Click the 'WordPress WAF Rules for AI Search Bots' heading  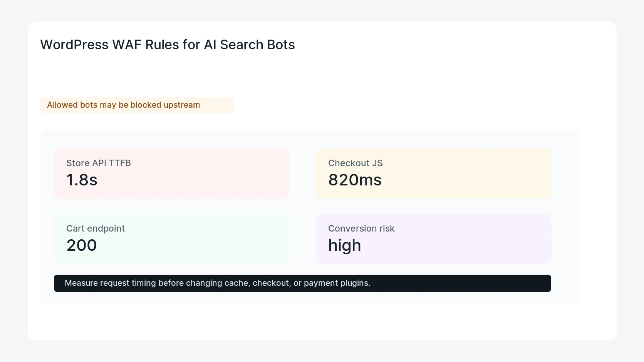(168, 45)
